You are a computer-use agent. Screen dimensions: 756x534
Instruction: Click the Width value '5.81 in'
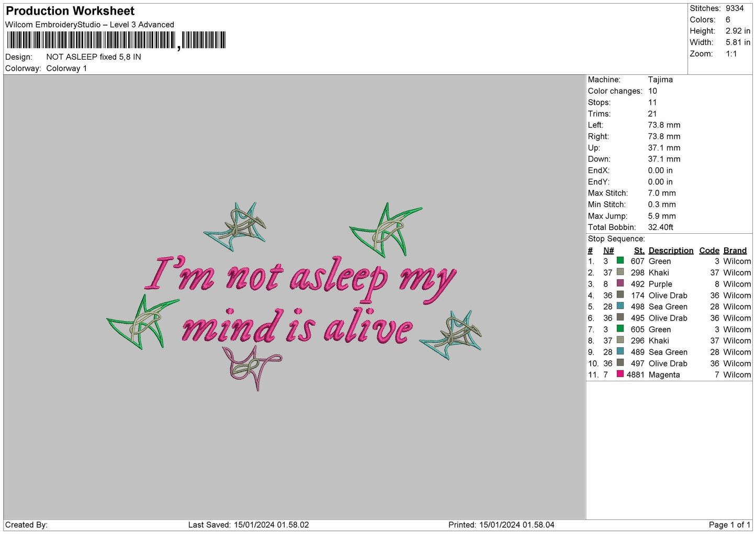point(738,42)
